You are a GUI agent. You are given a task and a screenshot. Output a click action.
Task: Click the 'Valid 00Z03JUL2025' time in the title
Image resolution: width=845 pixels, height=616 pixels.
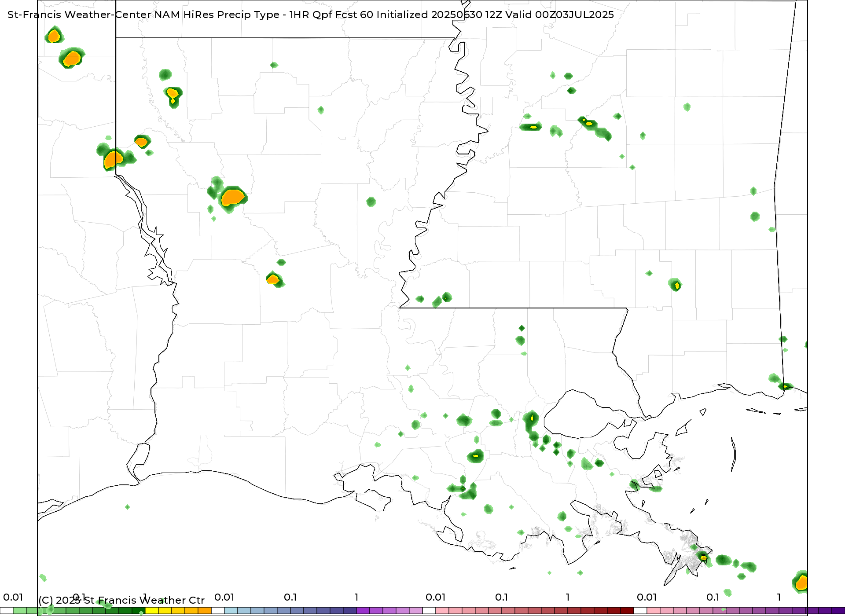(x=559, y=15)
